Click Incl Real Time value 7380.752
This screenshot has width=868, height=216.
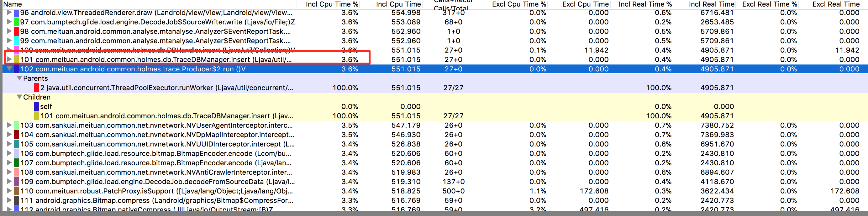click(x=717, y=126)
